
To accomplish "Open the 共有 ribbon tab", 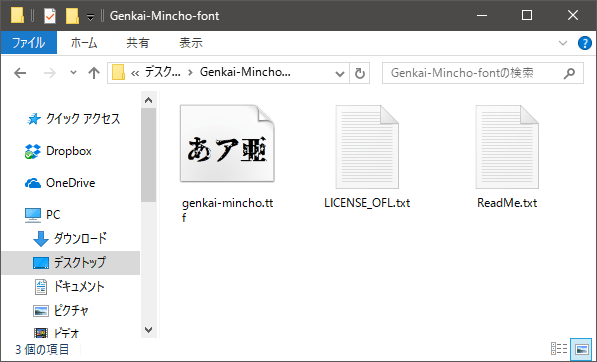I will (137, 43).
